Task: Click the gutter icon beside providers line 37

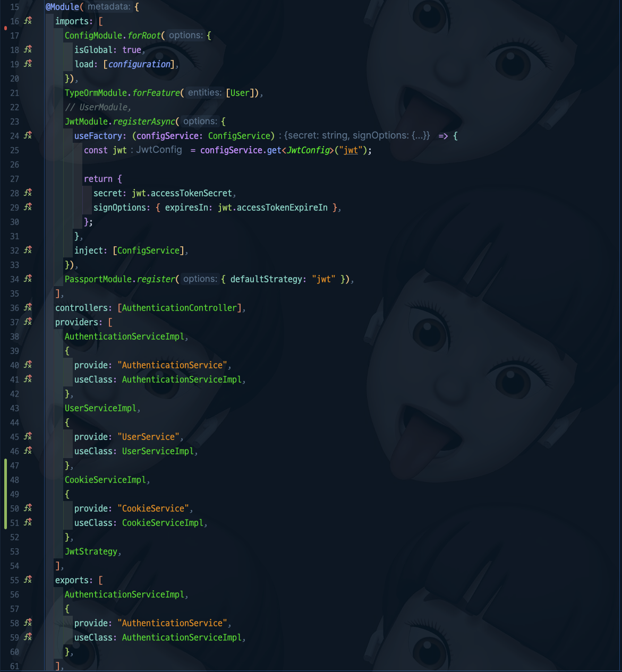Action: [x=28, y=322]
